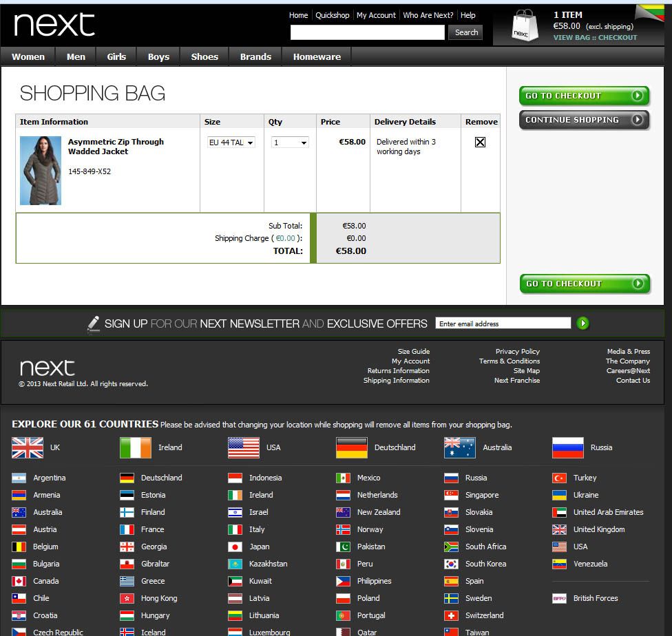The image size is (672, 636).
Task: Click the Switzerland flag icon
Action: tap(451, 615)
